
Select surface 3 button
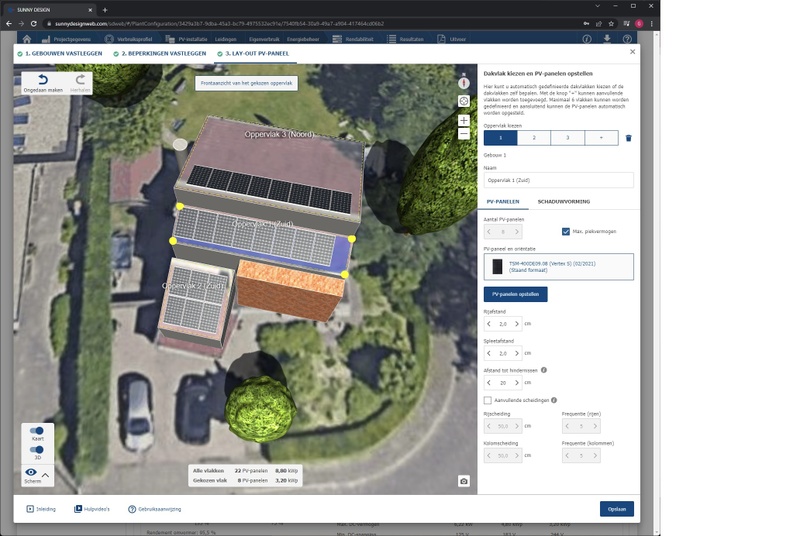[x=567, y=138]
